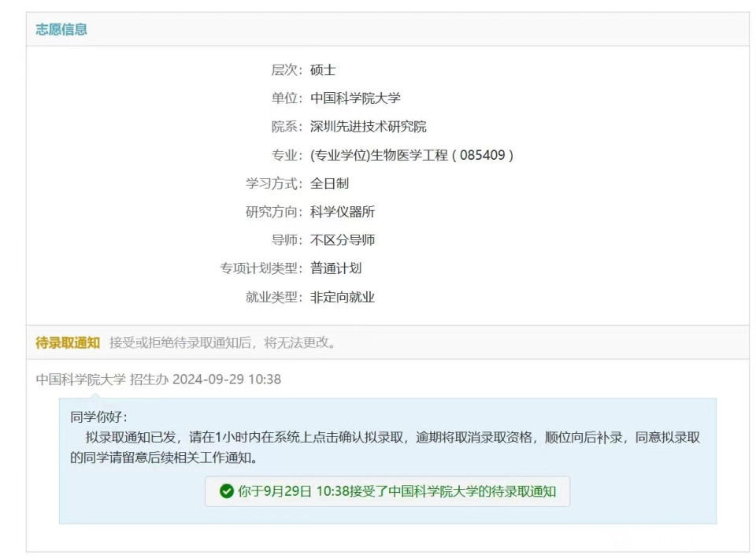Image resolution: width=756 pixels, height=559 pixels.
Task: Select the 待录取通知 section title
Action: pos(68,342)
